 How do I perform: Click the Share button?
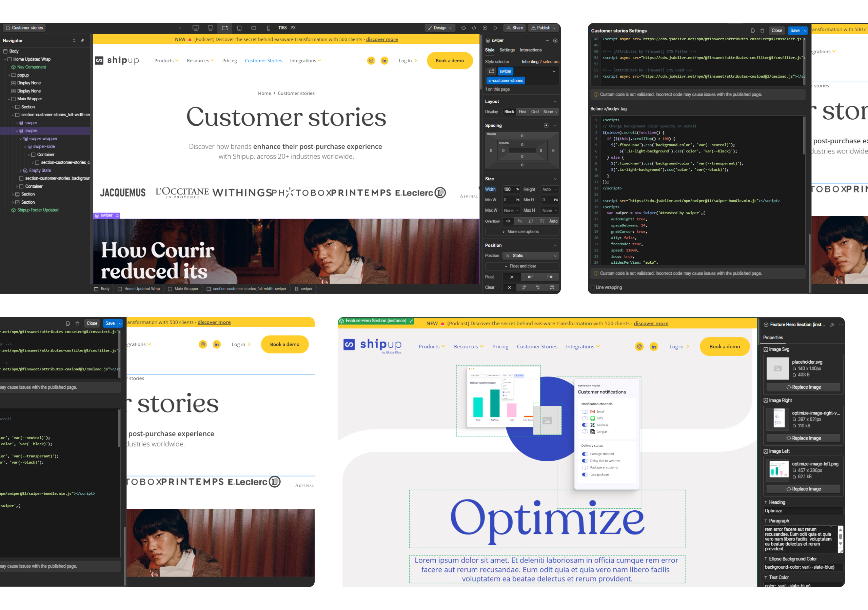(x=514, y=28)
